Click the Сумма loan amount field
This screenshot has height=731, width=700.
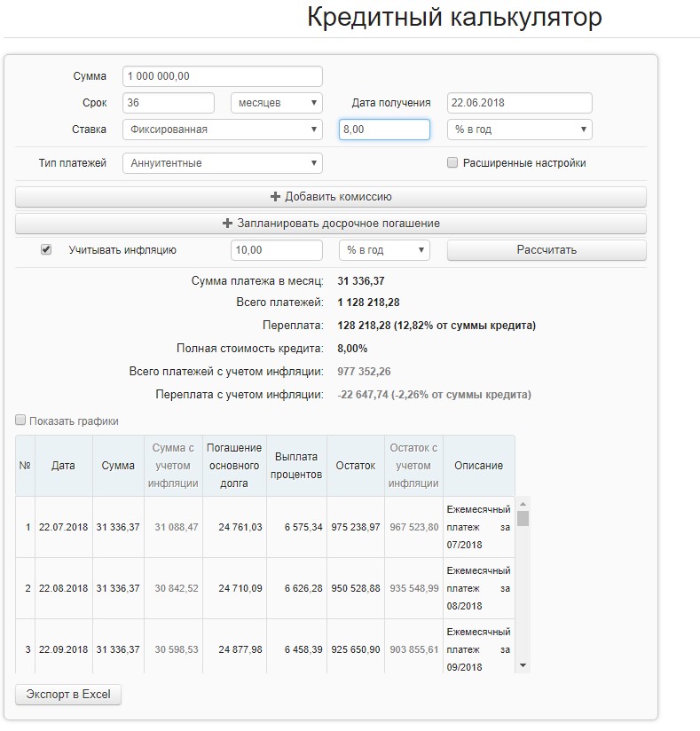(223, 76)
